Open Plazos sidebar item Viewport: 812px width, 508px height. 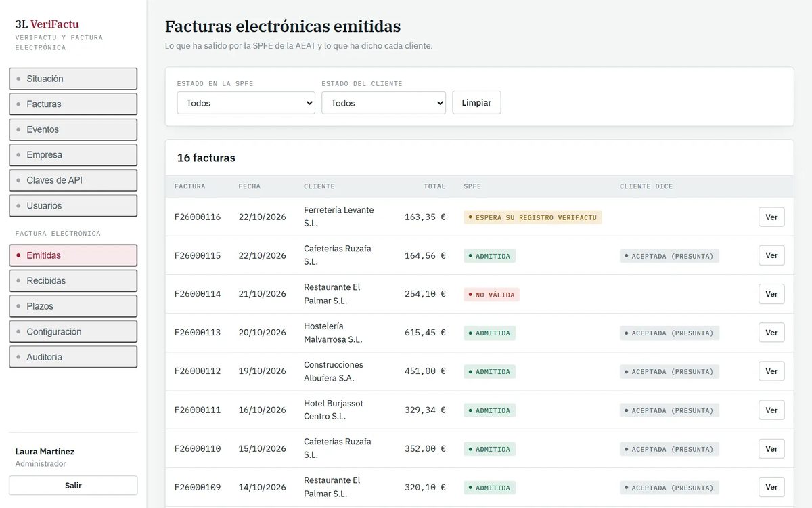click(x=73, y=306)
